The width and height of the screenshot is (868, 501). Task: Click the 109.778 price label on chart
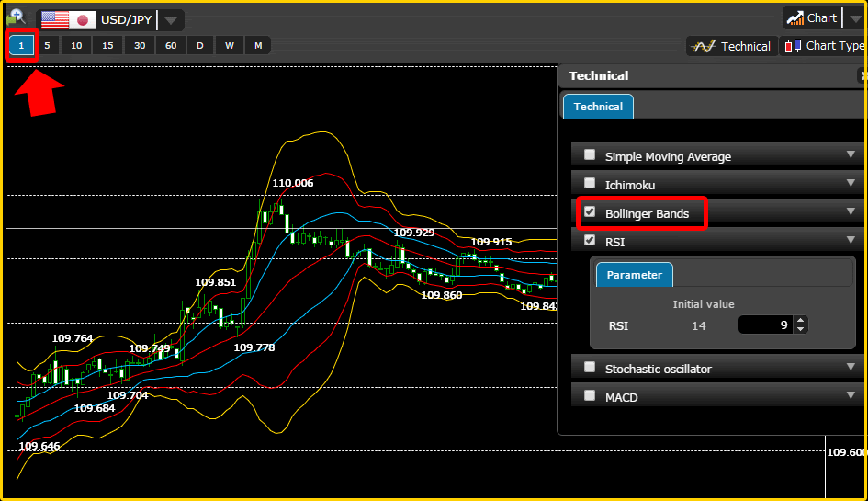click(254, 347)
